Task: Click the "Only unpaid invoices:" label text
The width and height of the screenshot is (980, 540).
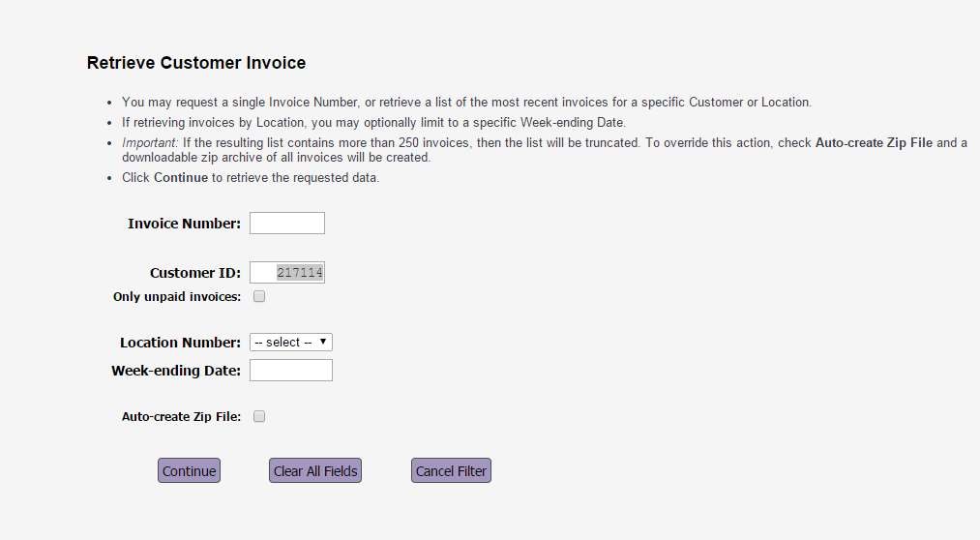Action: coord(177,297)
